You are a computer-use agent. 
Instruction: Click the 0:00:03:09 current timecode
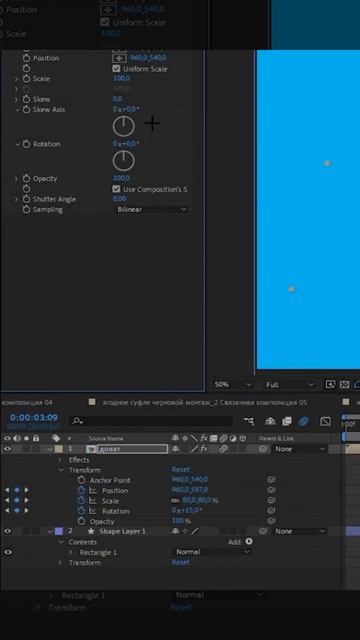pyautogui.click(x=34, y=418)
